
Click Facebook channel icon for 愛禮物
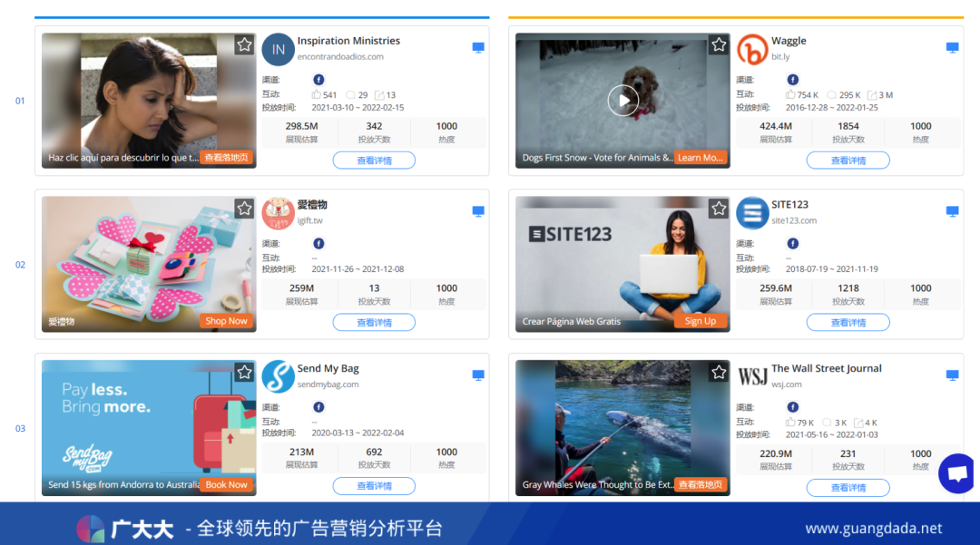pos(318,243)
